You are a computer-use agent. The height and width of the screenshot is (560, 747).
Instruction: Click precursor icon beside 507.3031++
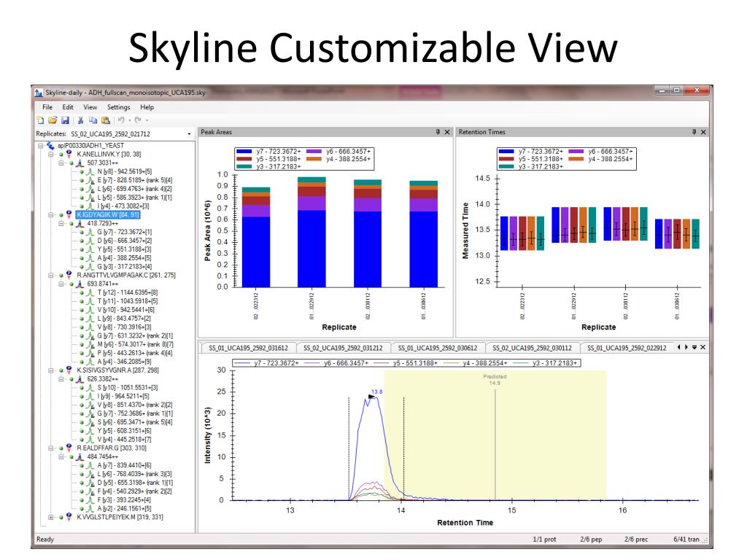pos(80,163)
